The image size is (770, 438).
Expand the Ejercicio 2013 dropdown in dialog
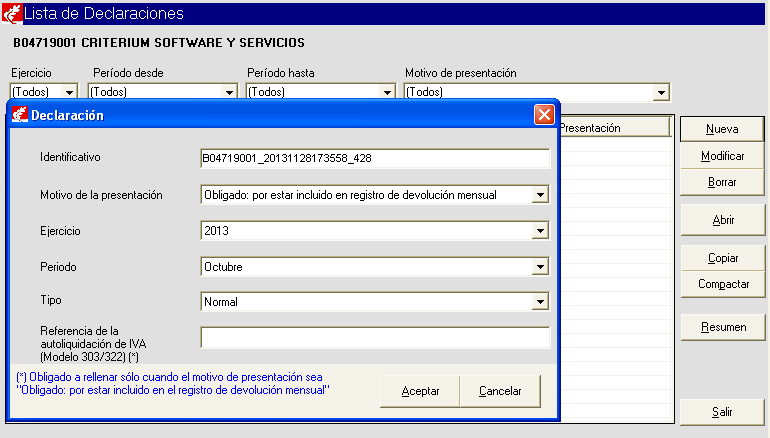click(540, 231)
